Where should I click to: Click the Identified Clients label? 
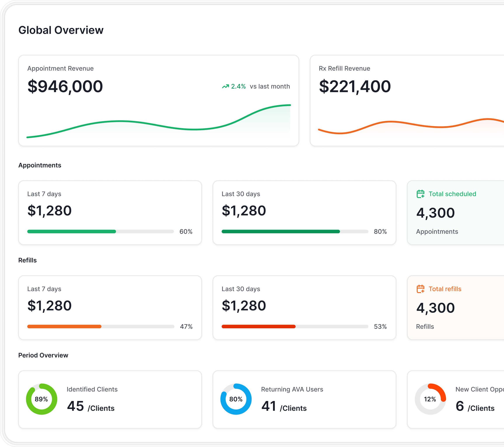point(92,389)
